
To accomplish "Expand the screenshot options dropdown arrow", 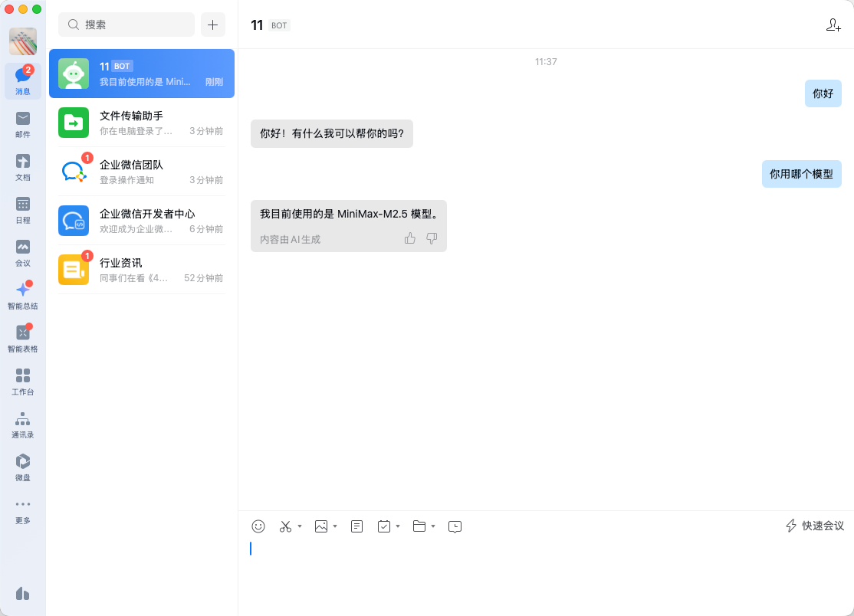I will click(300, 526).
